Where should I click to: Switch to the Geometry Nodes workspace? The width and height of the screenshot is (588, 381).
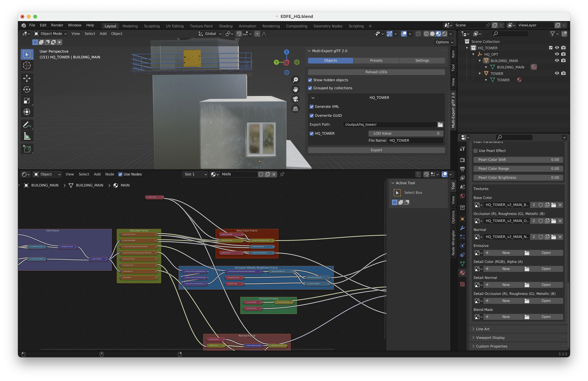pos(328,26)
